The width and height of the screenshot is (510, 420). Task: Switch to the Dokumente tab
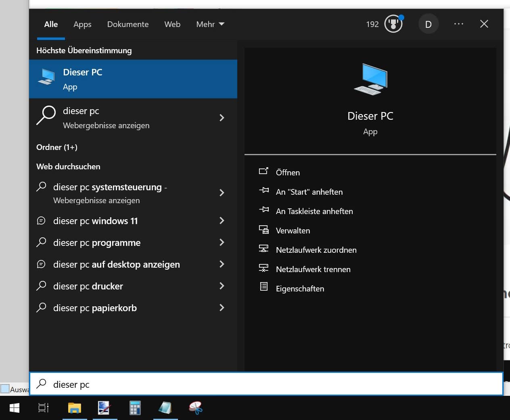coord(128,24)
